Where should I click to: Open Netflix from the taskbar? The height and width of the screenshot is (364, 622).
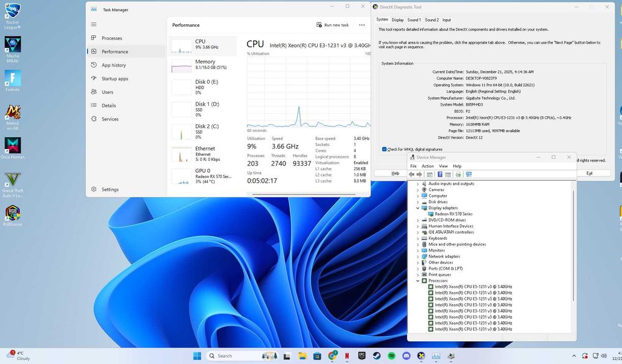coord(346,356)
